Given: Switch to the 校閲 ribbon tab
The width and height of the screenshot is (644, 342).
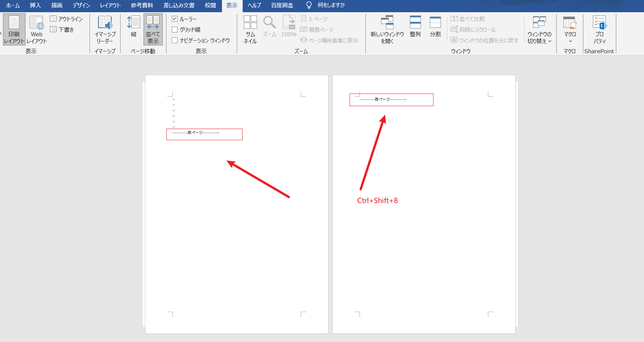Looking at the screenshot, I should pyautogui.click(x=210, y=6).
